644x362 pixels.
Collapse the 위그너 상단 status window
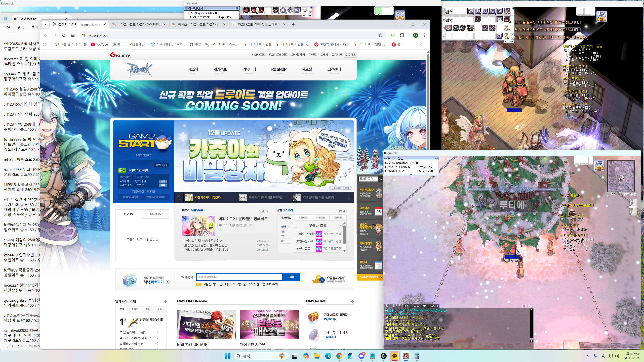click(x=436, y=158)
